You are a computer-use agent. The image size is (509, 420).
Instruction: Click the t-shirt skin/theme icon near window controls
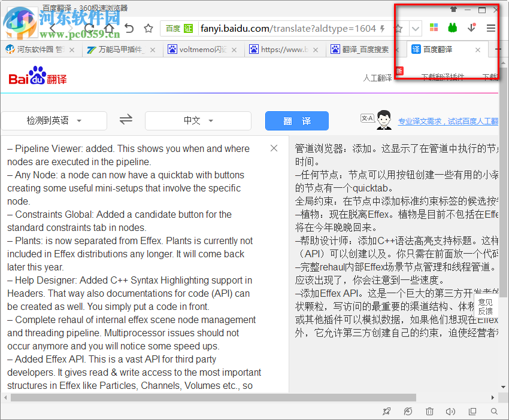[453, 9]
